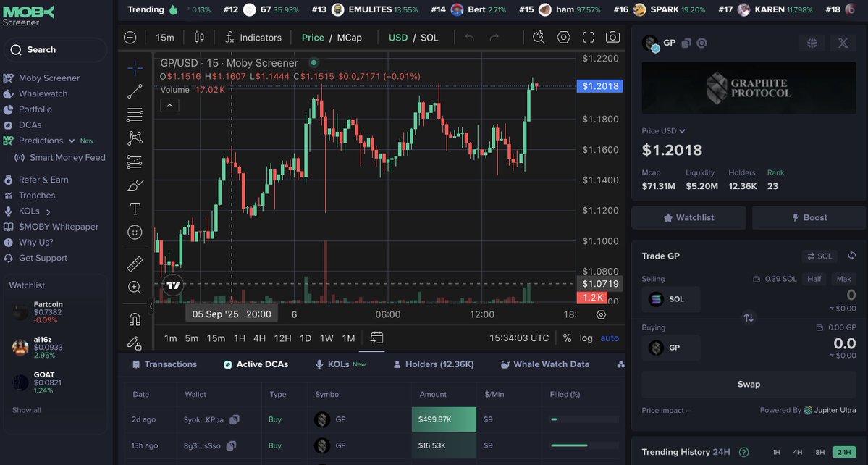Screen dimensions: 868x465
Task: Select the brush drawing tool
Action: 135,185
